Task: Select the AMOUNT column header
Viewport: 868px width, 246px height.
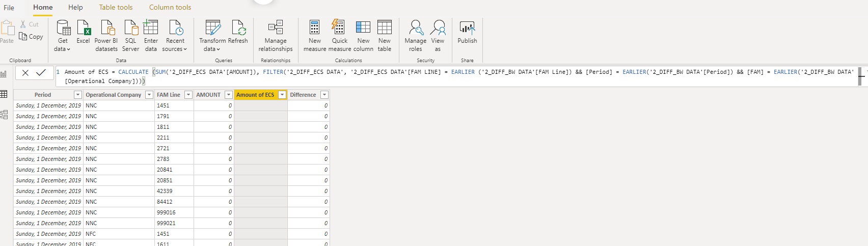Action: point(208,95)
